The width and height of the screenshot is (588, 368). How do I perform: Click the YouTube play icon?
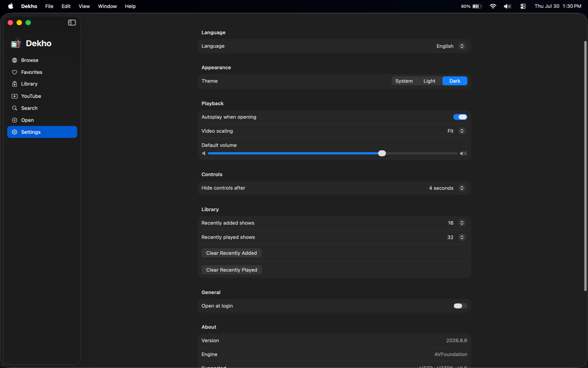click(x=15, y=96)
